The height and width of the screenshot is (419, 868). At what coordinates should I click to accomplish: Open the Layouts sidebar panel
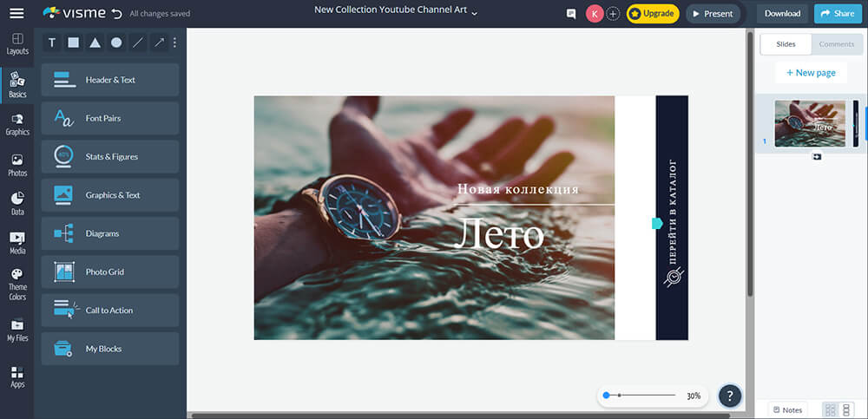[17, 44]
